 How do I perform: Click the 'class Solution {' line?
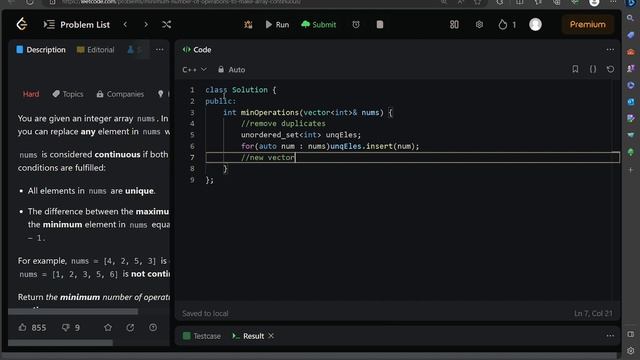(x=241, y=90)
